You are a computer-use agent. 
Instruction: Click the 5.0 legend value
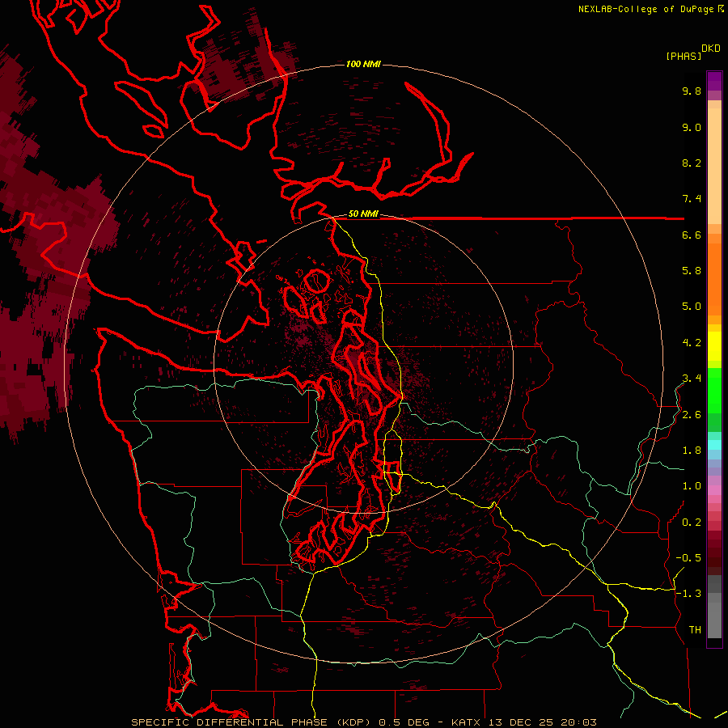pos(692,307)
